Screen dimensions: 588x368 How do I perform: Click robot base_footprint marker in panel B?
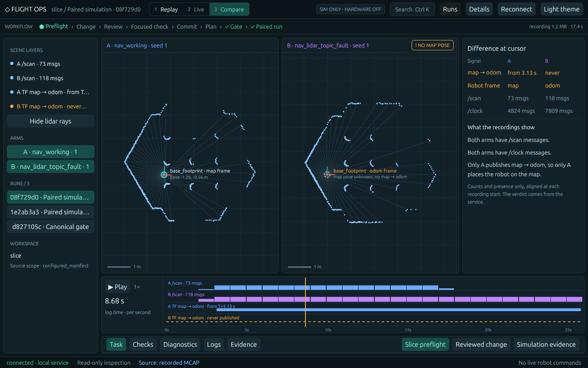coord(327,174)
